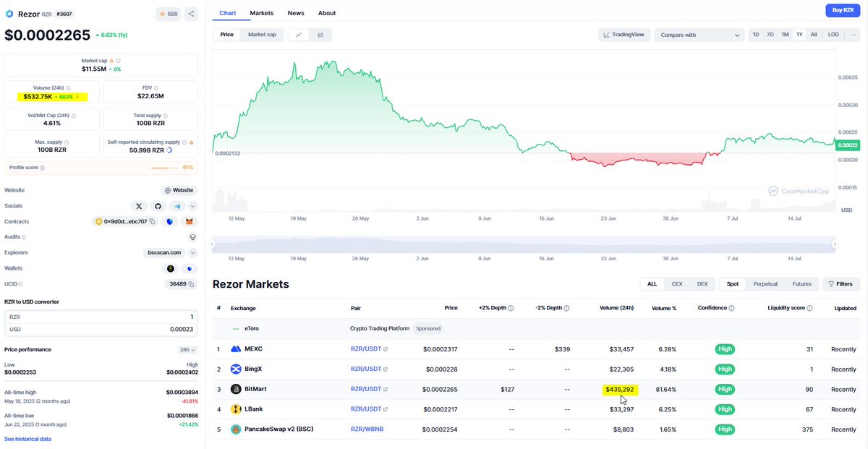The height and width of the screenshot is (449, 868).
Task: Filter markets by DEX
Action: pyautogui.click(x=702, y=284)
